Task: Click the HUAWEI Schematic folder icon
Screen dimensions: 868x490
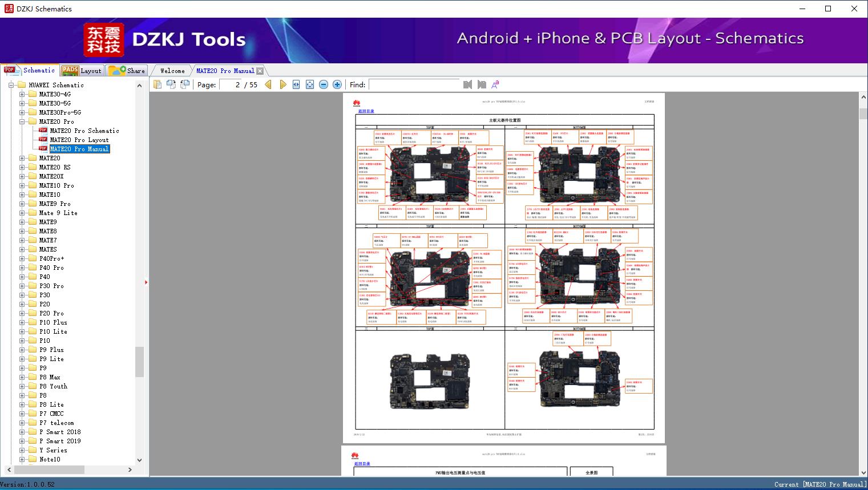Action: (x=22, y=85)
